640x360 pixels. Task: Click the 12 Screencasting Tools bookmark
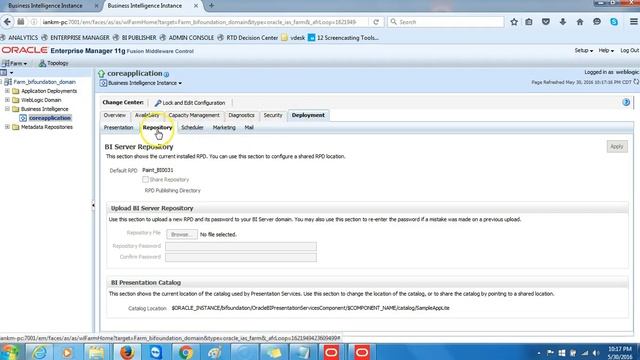tap(343, 38)
